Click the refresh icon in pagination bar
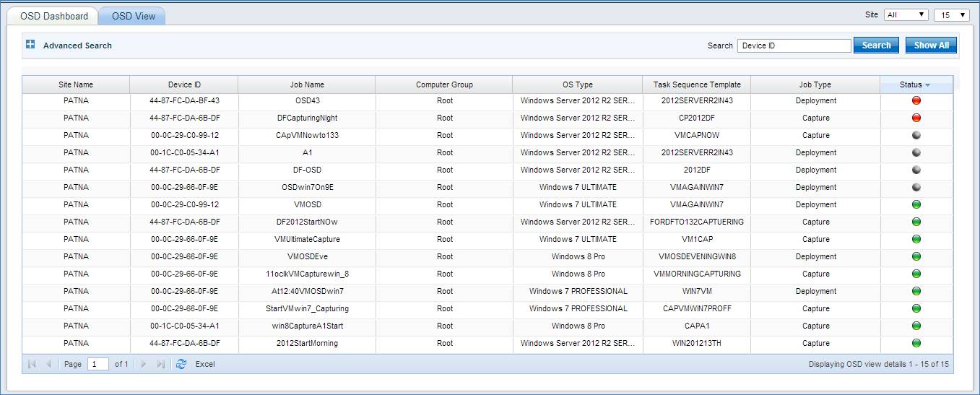The width and height of the screenshot is (980, 395). point(181,364)
